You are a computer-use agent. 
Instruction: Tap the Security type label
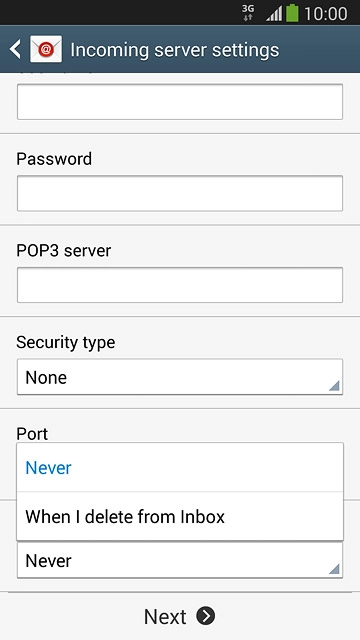(x=65, y=343)
